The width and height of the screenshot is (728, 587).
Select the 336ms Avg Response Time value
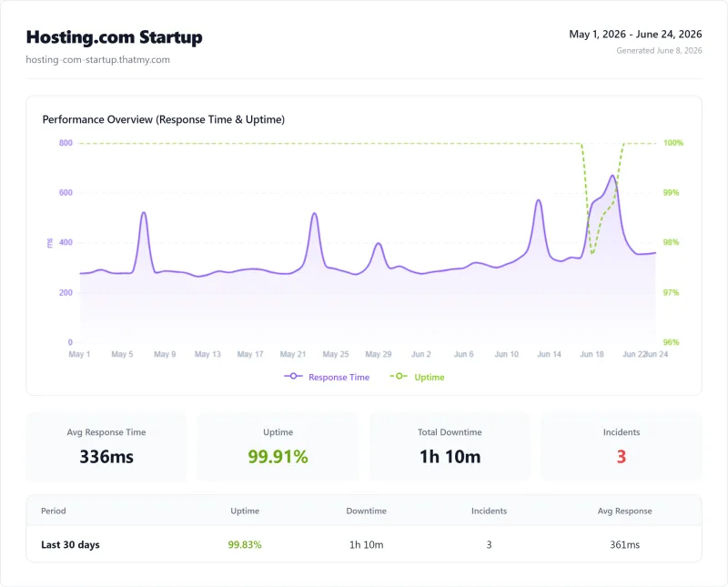tap(106, 457)
